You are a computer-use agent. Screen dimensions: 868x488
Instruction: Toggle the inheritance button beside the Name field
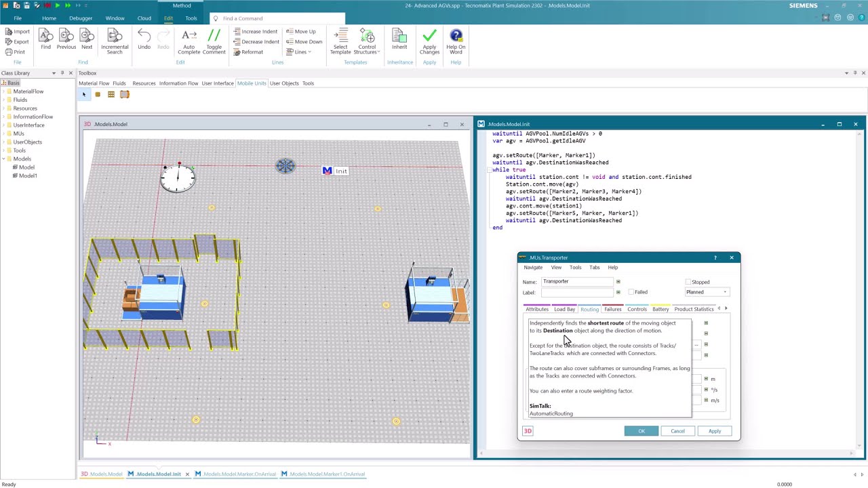(x=618, y=281)
